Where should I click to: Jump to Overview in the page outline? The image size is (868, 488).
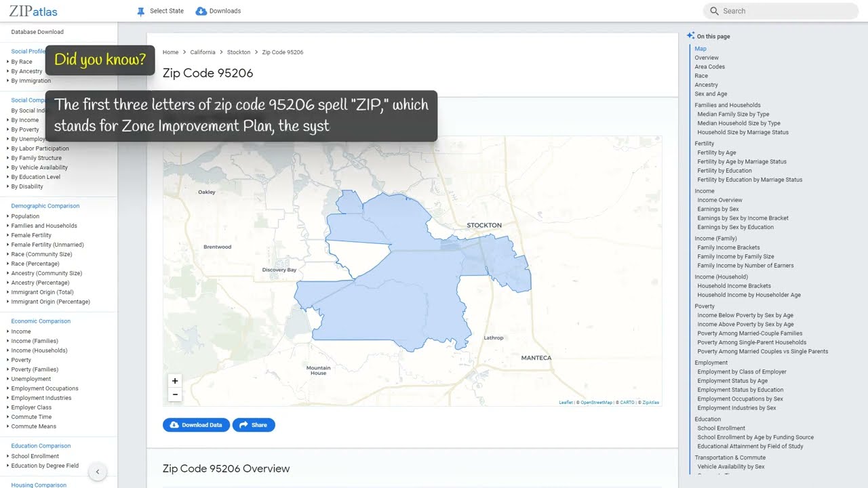pyautogui.click(x=707, y=58)
